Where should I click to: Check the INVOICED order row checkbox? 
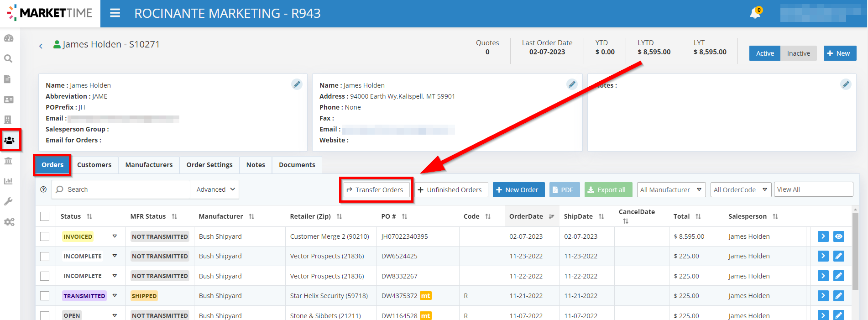pos(45,236)
